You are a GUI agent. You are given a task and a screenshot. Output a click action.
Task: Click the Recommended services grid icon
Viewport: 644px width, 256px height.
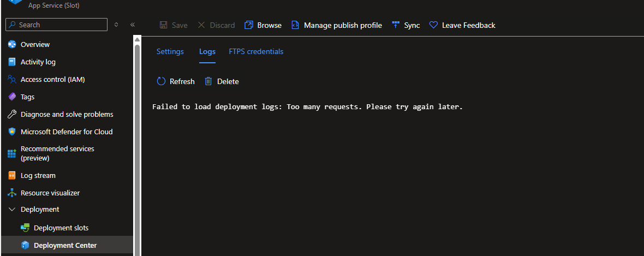12,153
